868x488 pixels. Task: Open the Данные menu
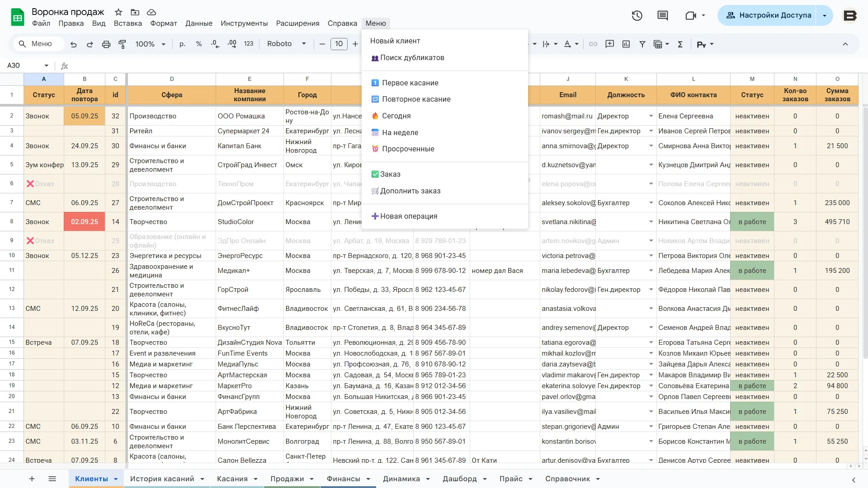pyautogui.click(x=198, y=23)
